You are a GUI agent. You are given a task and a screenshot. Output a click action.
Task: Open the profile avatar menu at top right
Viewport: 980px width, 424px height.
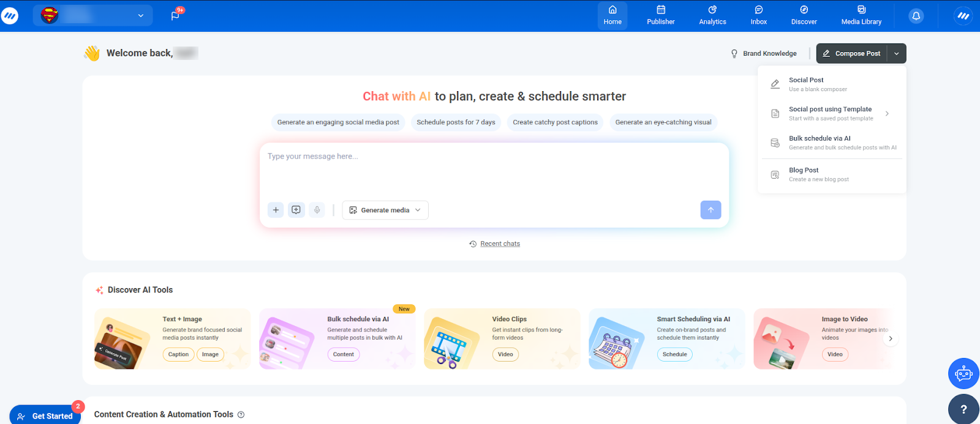click(963, 16)
